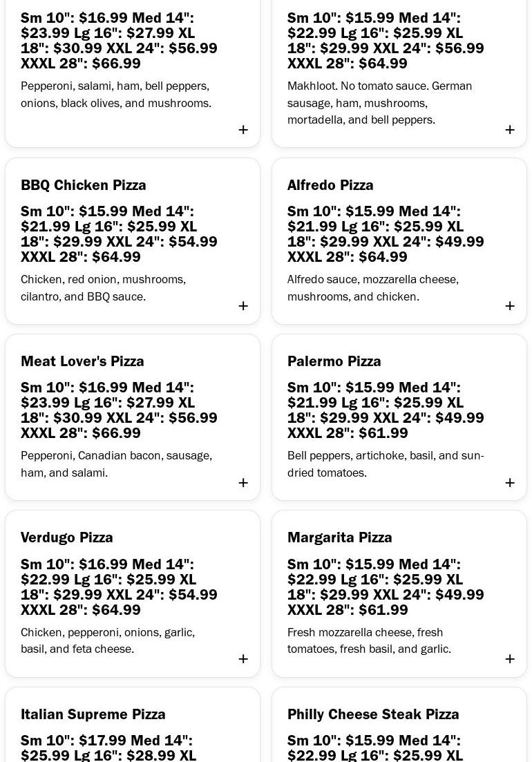Add BBQ Chicken Pizza using the plus icon
Image resolution: width=532 pixels, height=762 pixels.
(x=243, y=306)
